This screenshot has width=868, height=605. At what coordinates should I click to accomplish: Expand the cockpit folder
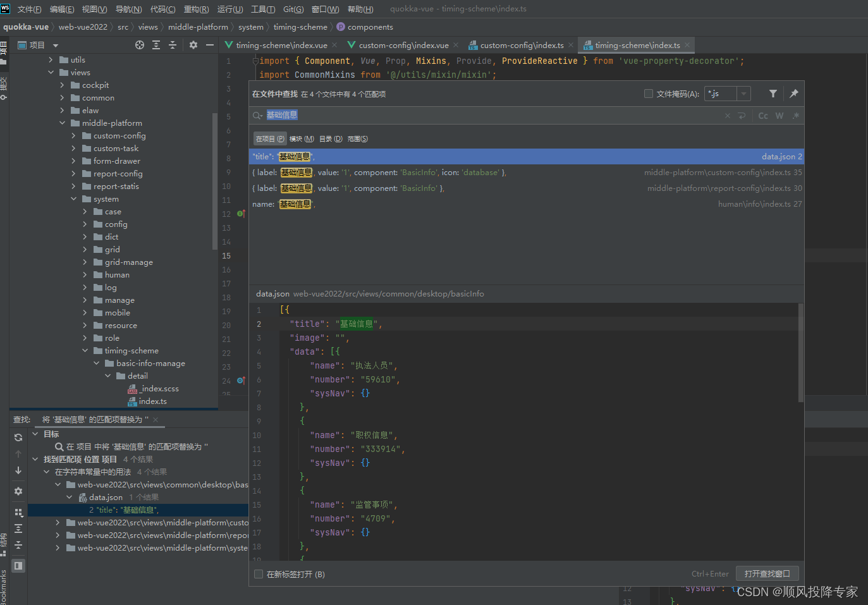click(x=62, y=85)
